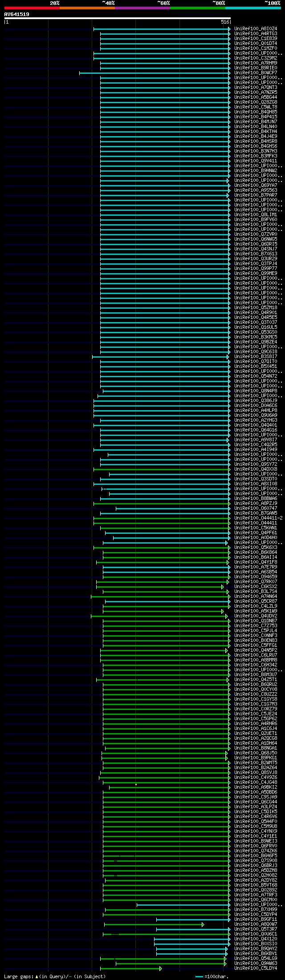Click the Large gaps legend text
The image size is (285, 980).
55,976
